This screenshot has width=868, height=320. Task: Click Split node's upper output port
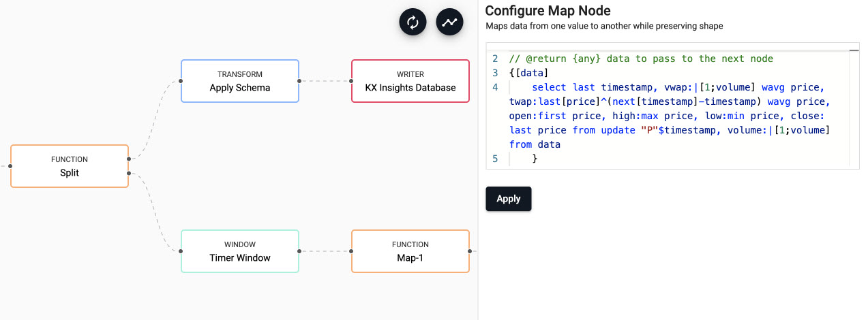[x=129, y=159]
